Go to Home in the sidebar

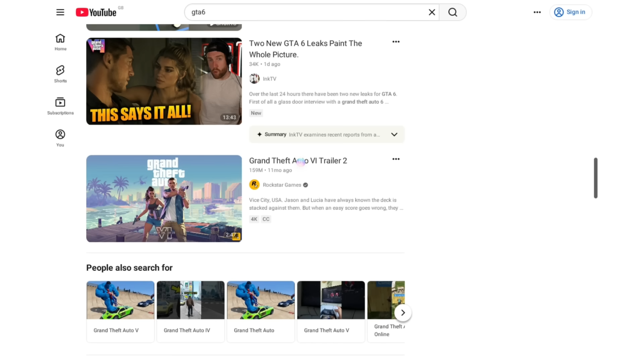60,42
